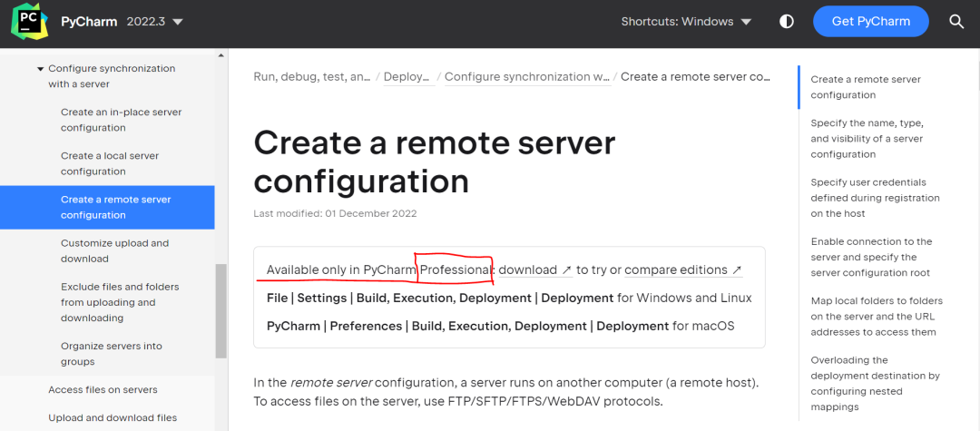
Task: Open the Shortcuts: Windows dropdown
Action: 686,22
